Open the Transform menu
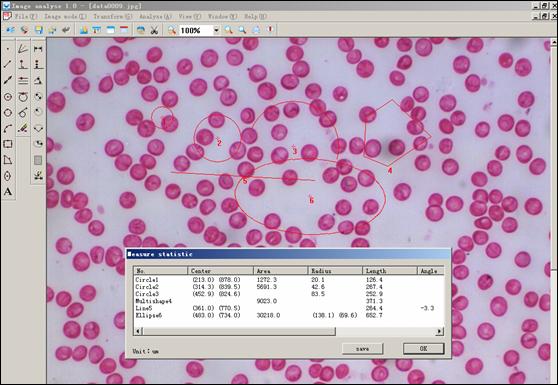Image resolution: width=558 pixels, height=385 pixels. 112,16
